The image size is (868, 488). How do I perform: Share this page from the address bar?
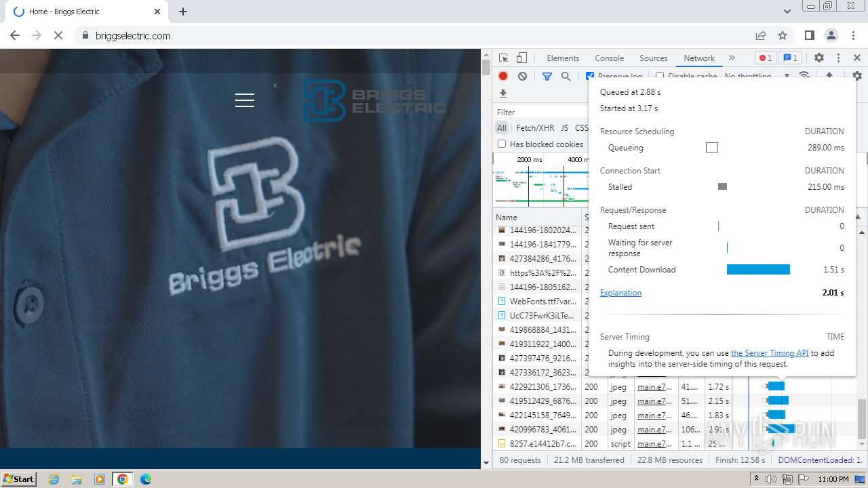tap(761, 35)
